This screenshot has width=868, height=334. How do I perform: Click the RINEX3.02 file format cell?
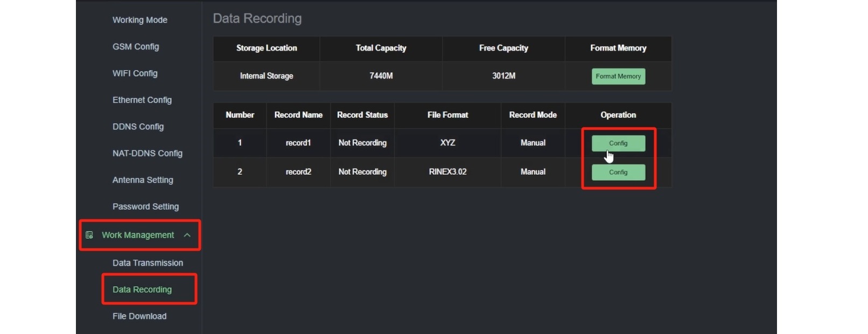click(447, 172)
